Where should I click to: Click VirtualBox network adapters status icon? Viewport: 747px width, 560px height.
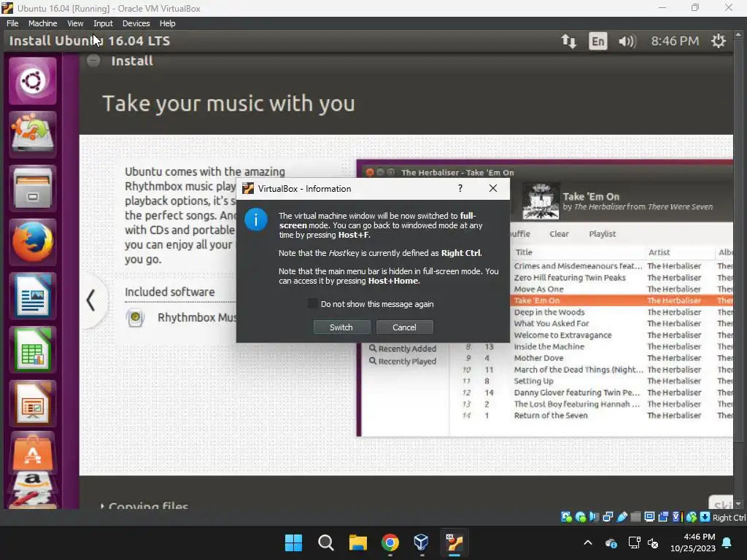(x=608, y=517)
